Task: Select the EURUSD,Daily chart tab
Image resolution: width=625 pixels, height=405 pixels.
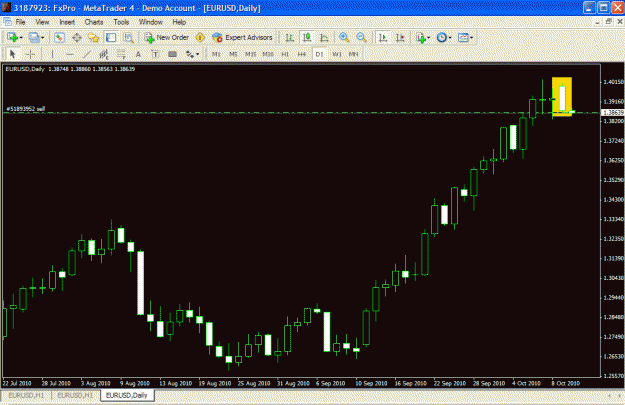Action: click(x=127, y=395)
